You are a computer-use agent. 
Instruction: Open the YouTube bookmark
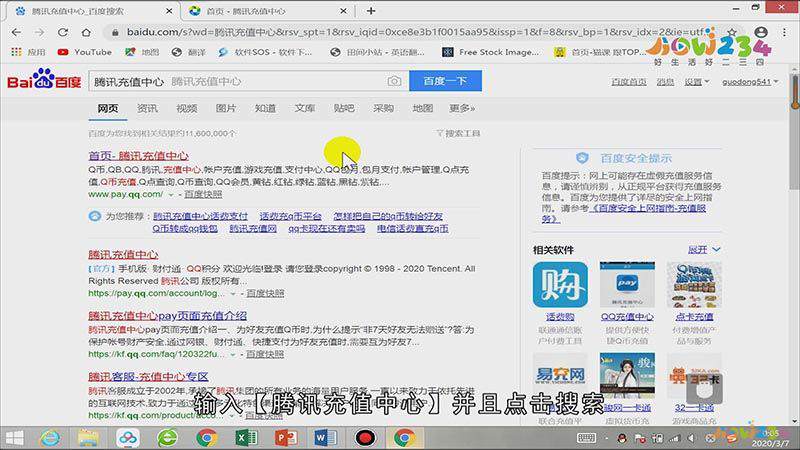(85, 52)
